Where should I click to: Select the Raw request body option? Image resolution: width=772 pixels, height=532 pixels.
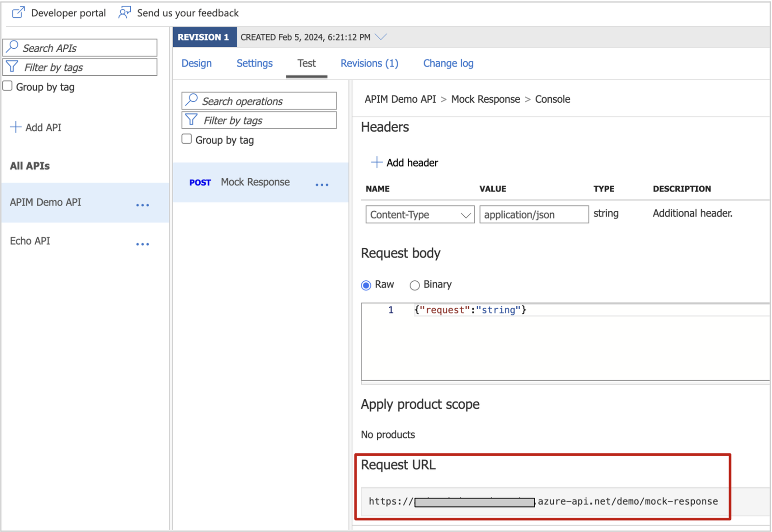click(366, 285)
